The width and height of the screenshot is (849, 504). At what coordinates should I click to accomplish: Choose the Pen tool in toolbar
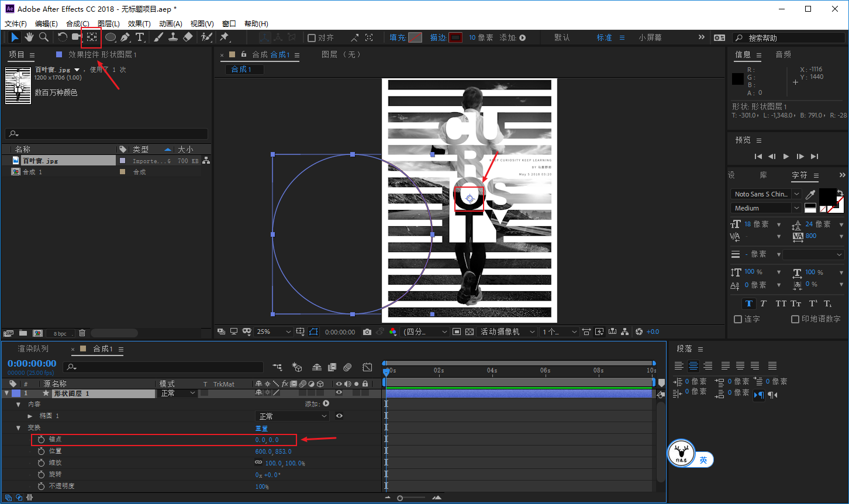pyautogui.click(x=125, y=37)
